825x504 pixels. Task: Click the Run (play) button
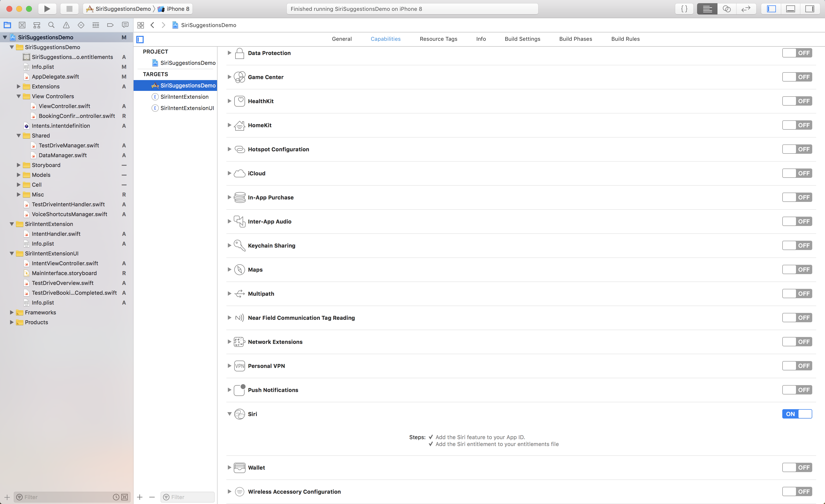(47, 9)
